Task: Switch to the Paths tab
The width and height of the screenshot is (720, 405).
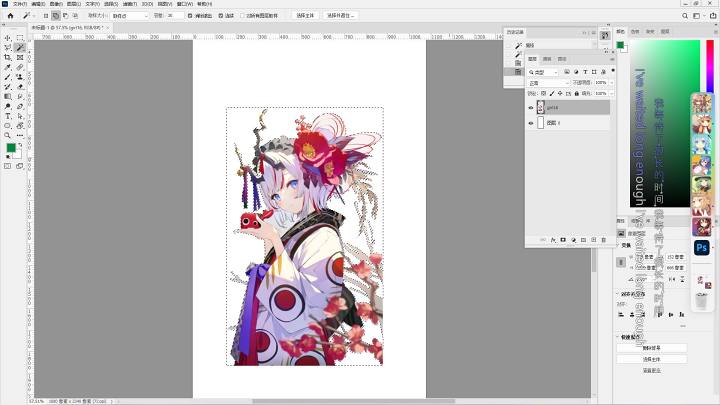Action: [562, 59]
